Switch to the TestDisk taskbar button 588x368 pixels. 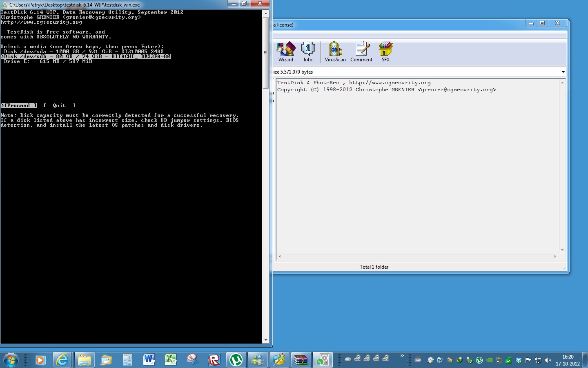[x=323, y=360]
